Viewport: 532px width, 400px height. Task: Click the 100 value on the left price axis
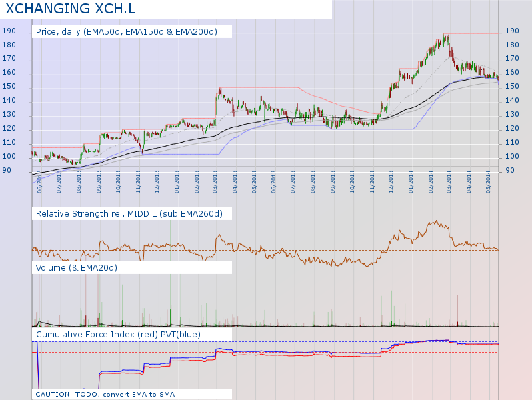[9, 156]
